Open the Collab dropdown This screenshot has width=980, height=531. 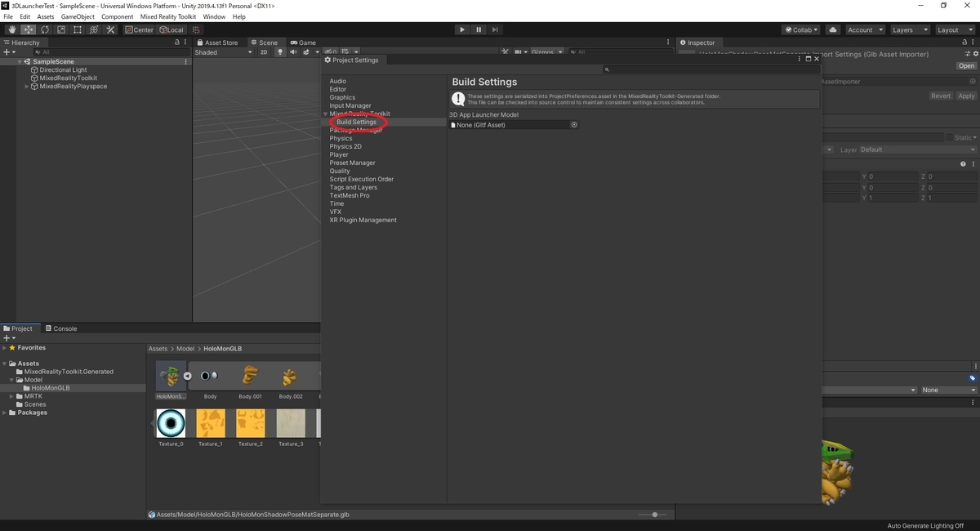click(x=800, y=29)
